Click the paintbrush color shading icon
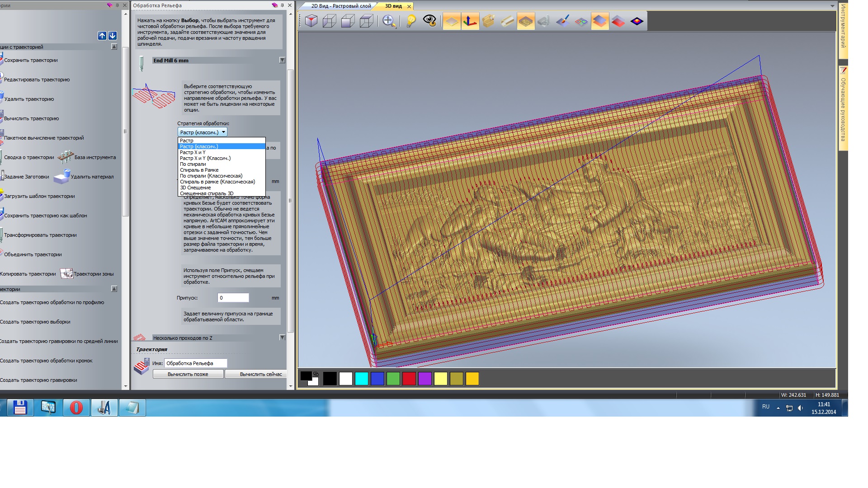Viewport: 868px width, 488px height. pos(562,21)
